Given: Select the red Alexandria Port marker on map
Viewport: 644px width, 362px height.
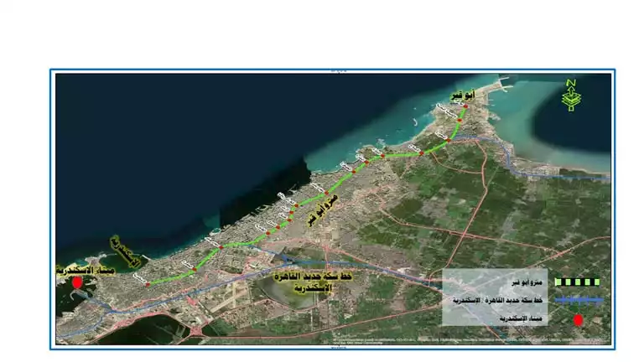Looking at the screenshot, I should [x=78, y=283].
